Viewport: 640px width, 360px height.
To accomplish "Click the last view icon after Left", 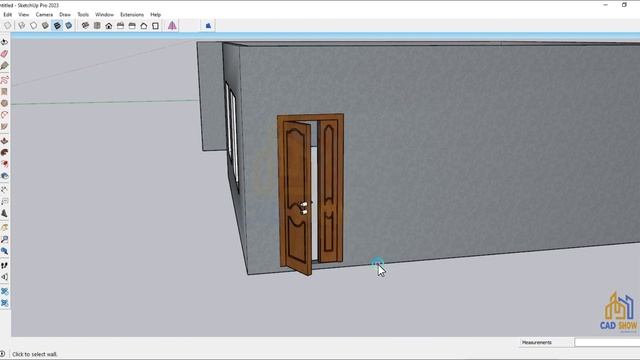I will tap(156, 26).
